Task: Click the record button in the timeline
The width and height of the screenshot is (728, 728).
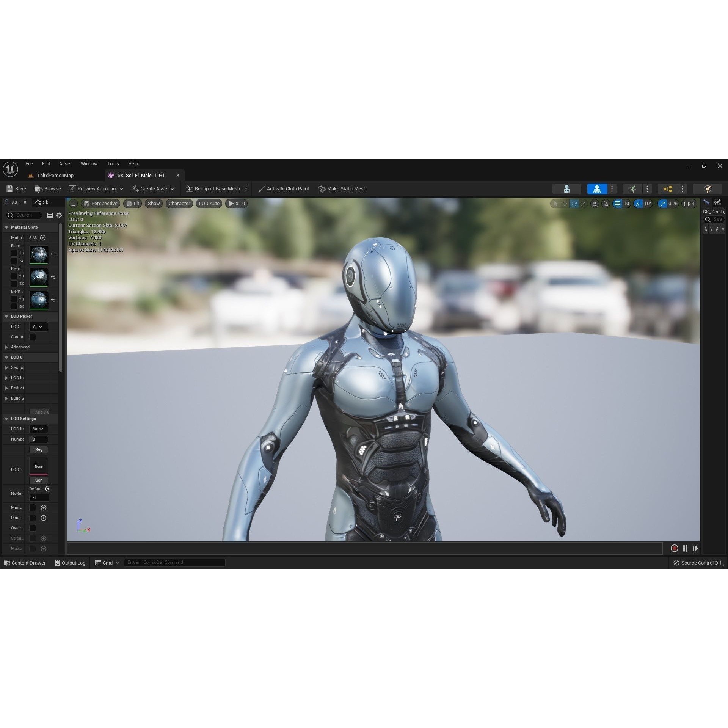Action: tap(674, 548)
